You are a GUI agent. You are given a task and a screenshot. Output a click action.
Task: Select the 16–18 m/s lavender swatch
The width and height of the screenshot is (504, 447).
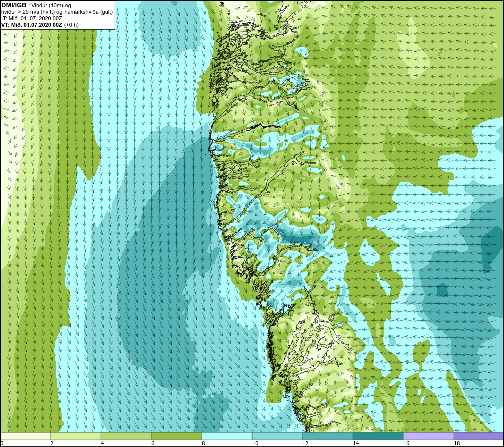pos(428,436)
